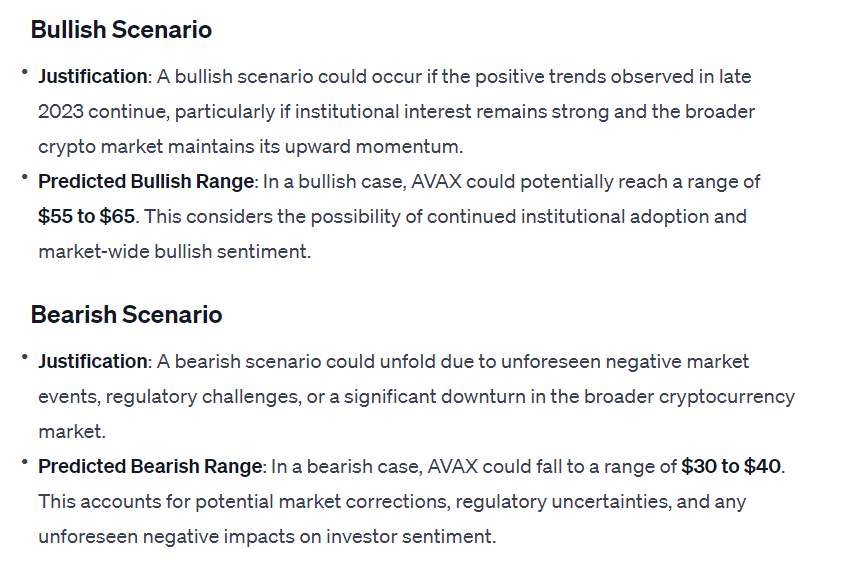Select the "Predicted Bearish Range" bold label

pyautogui.click(x=150, y=467)
